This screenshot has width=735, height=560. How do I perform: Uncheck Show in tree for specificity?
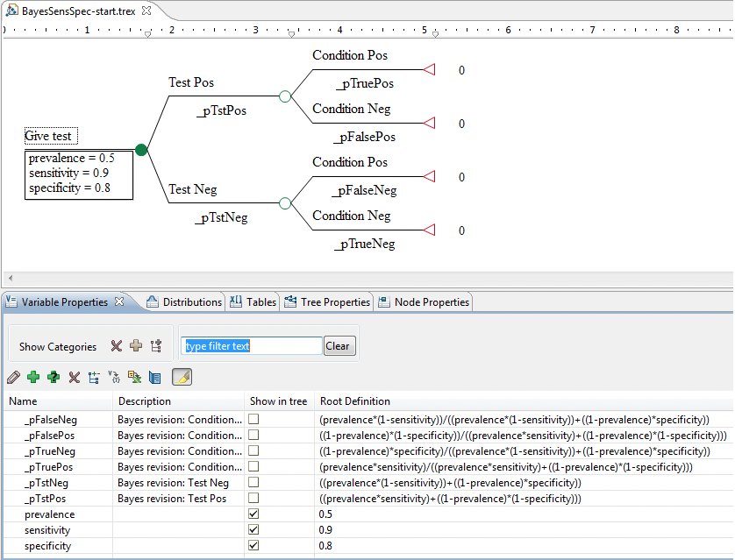(x=253, y=546)
